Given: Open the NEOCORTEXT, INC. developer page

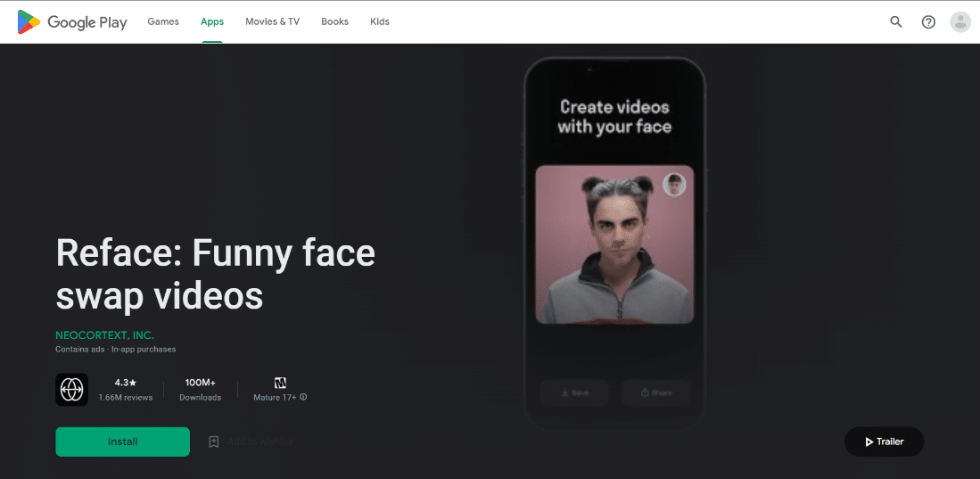Looking at the screenshot, I should 104,335.
